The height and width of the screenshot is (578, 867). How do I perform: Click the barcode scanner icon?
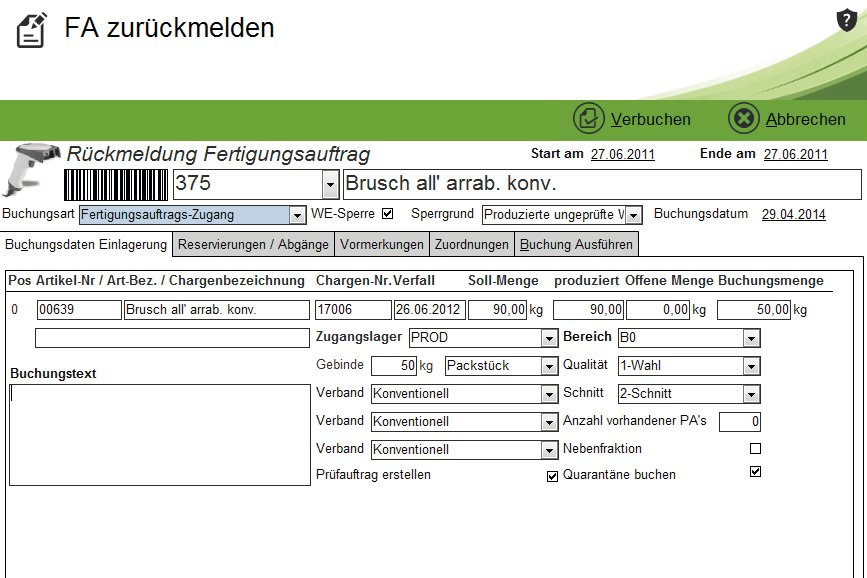pos(31,169)
